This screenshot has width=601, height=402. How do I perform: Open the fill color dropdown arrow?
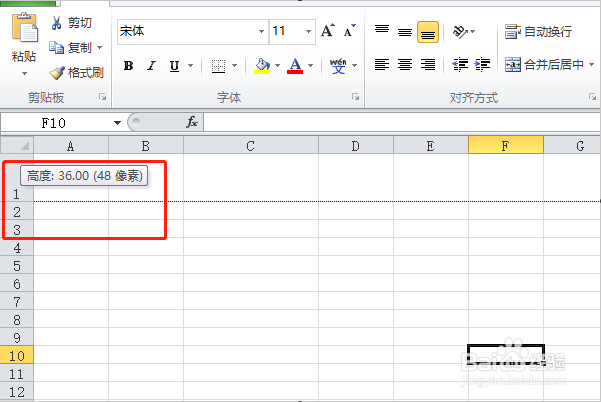click(278, 66)
